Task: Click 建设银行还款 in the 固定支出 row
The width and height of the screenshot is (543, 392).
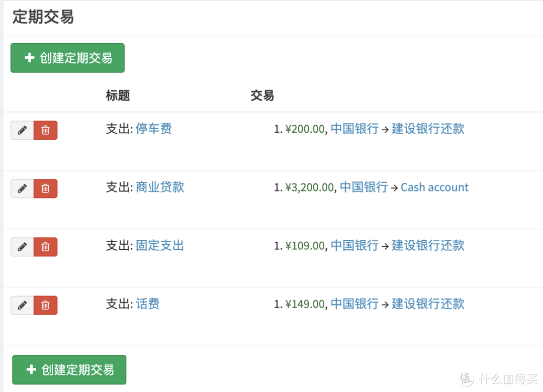Action: click(428, 245)
